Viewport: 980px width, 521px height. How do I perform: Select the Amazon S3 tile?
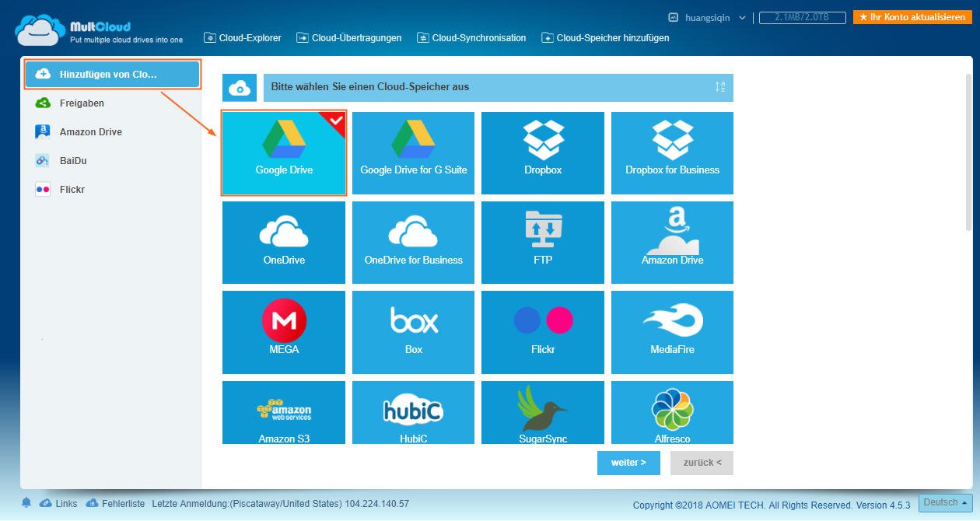point(284,412)
